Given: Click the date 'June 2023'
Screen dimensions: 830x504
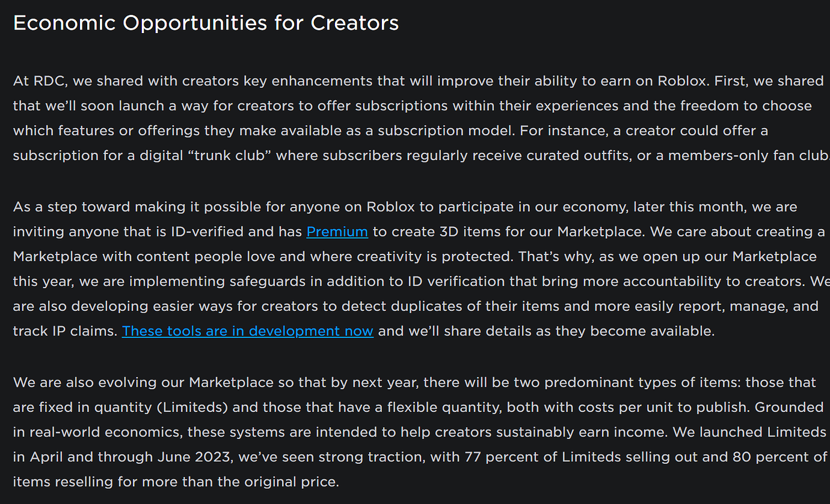Looking at the screenshot, I should [x=194, y=456].
